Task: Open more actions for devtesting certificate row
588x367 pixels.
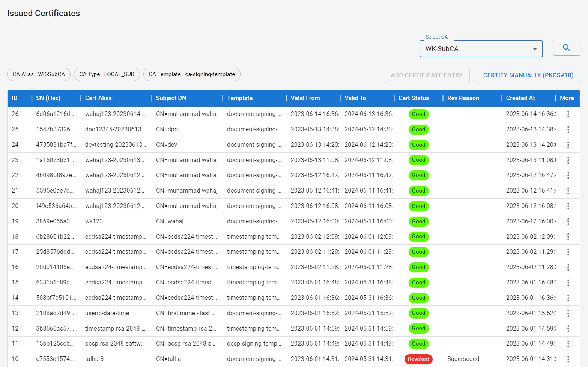Action: pyautogui.click(x=568, y=144)
